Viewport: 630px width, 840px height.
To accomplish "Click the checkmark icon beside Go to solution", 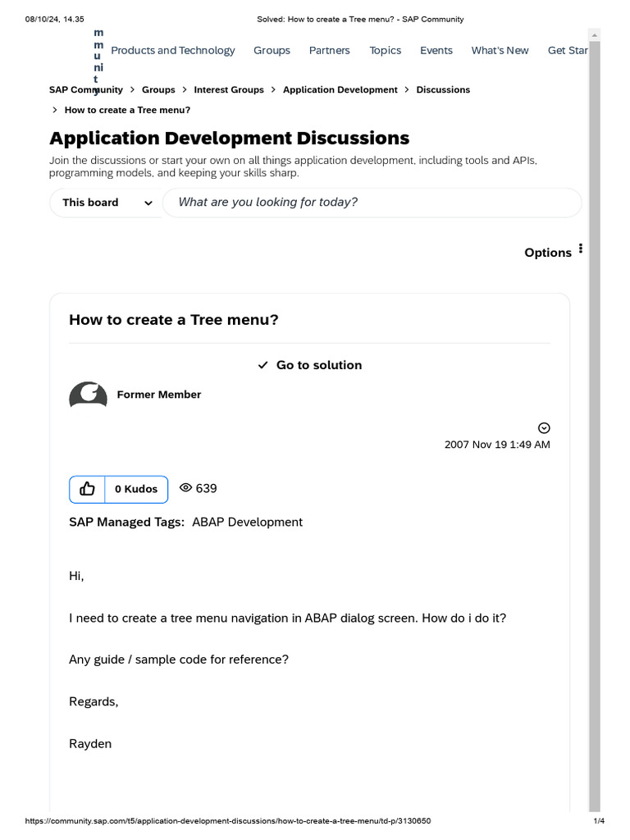I will (x=263, y=365).
